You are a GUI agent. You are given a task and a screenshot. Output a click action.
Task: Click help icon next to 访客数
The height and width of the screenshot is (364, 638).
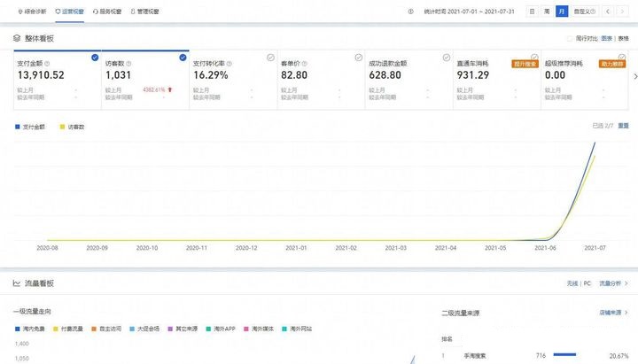click(x=128, y=64)
